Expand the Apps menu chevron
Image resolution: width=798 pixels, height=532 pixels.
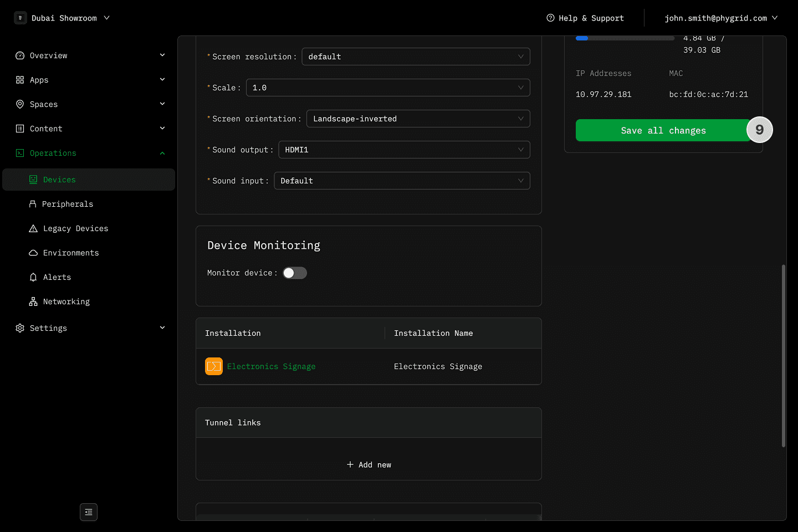tap(162, 79)
